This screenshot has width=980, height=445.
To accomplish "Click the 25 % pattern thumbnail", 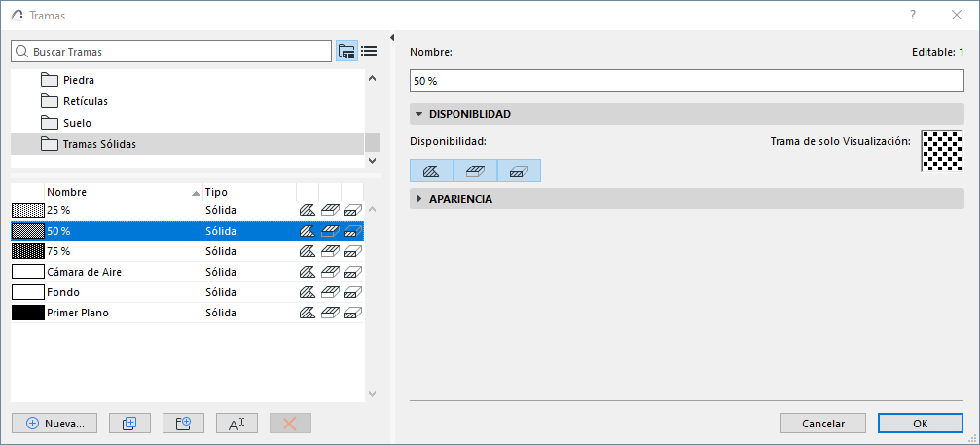I will [28, 210].
